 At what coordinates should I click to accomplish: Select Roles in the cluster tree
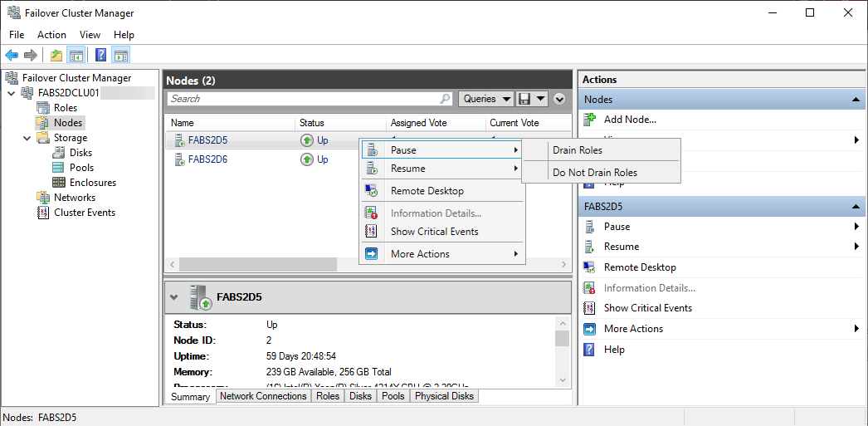[x=66, y=108]
